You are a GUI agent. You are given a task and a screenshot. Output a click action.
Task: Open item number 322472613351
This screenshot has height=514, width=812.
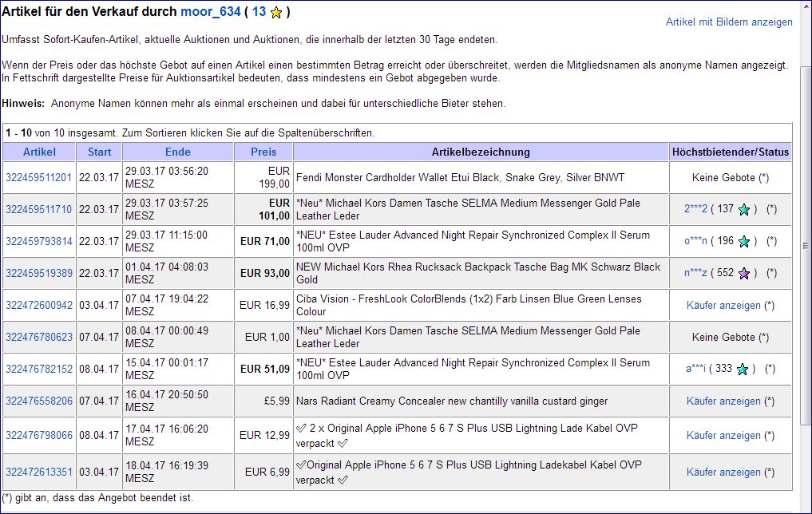point(39,472)
